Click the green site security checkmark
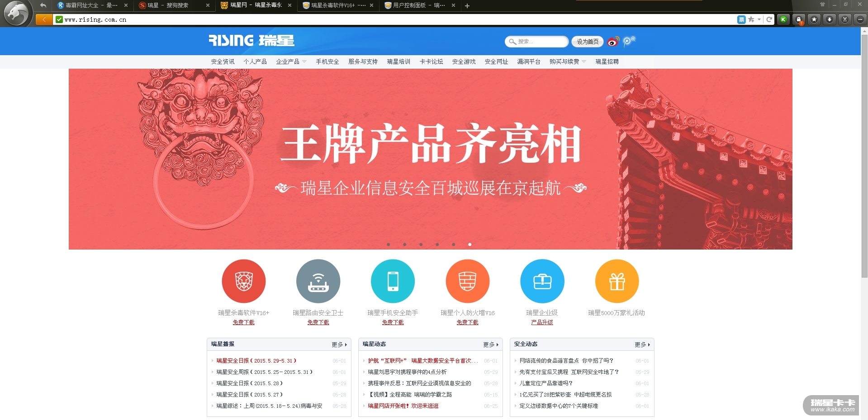 (59, 19)
